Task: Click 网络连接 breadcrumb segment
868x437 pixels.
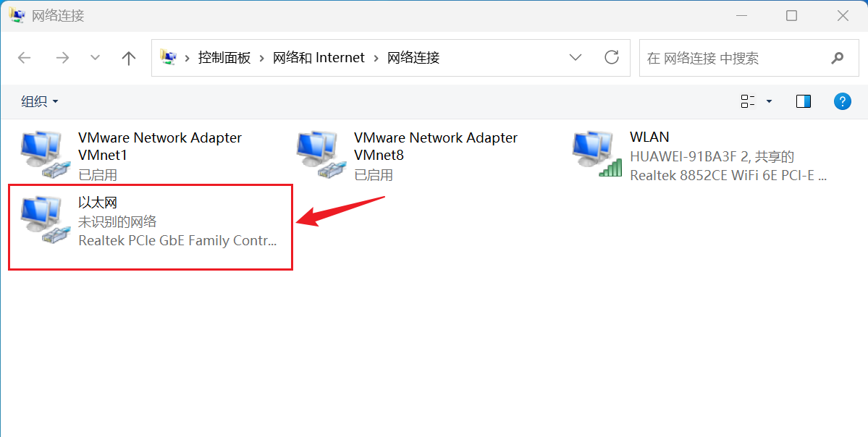Action: coord(413,58)
